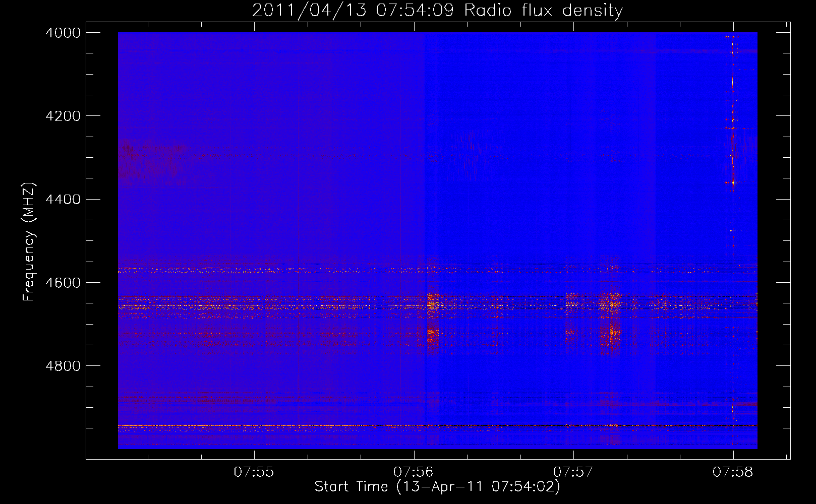Select the 4400 frequency axis label
The height and width of the screenshot is (504, 816).
tap(63, 199)
